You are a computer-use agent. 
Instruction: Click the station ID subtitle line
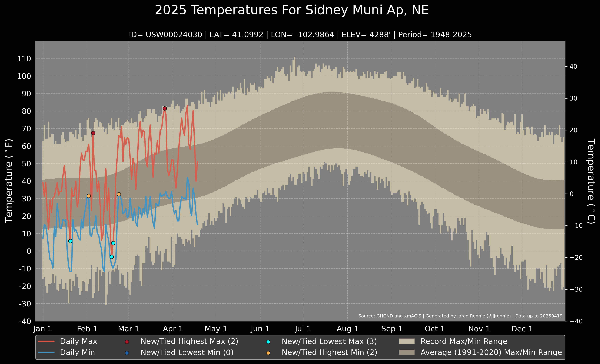tap(300, 35)
